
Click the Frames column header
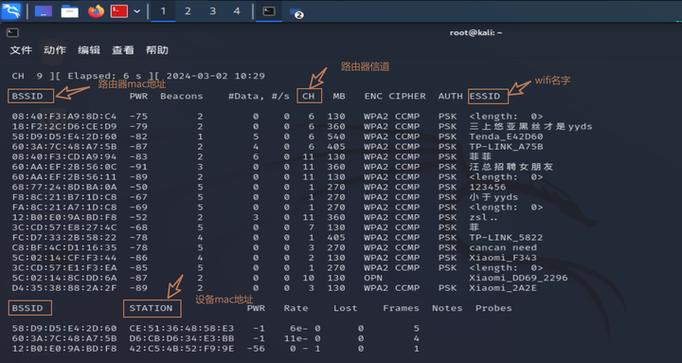[401, 308]
